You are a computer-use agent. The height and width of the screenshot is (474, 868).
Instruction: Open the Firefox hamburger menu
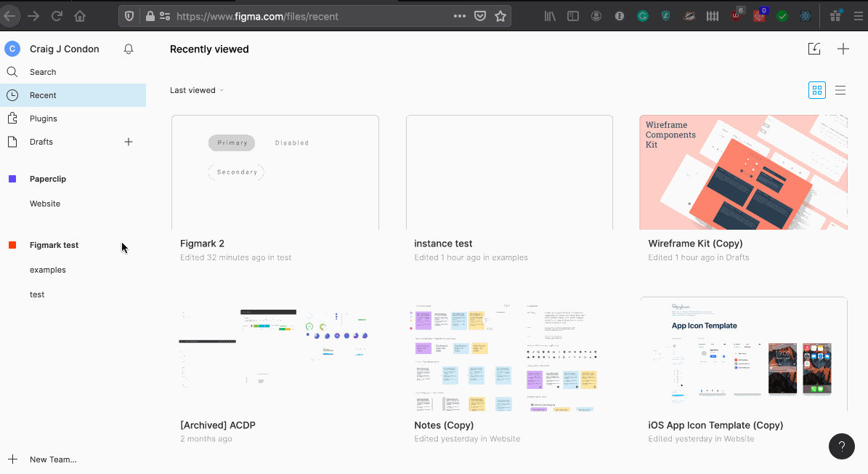(x=859, y=16)
